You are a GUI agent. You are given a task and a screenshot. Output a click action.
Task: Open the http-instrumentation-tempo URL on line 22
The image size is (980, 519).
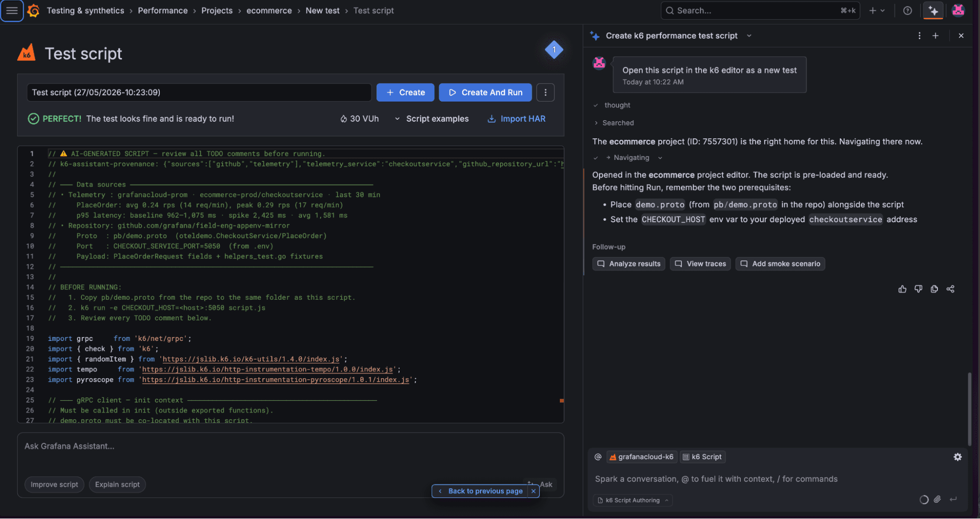tap(268, 369)
